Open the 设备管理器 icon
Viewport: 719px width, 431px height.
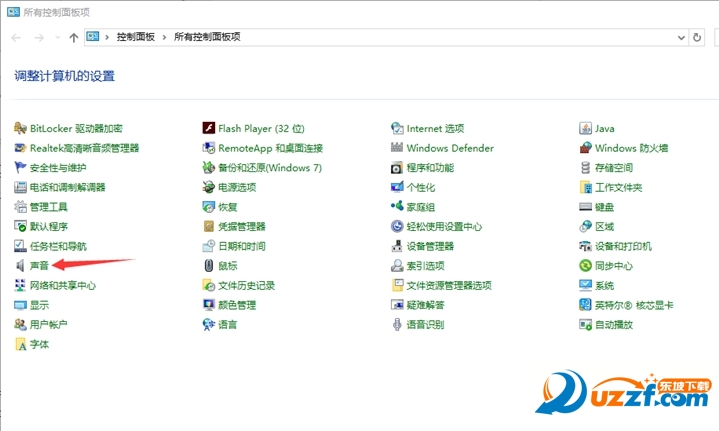397,246
